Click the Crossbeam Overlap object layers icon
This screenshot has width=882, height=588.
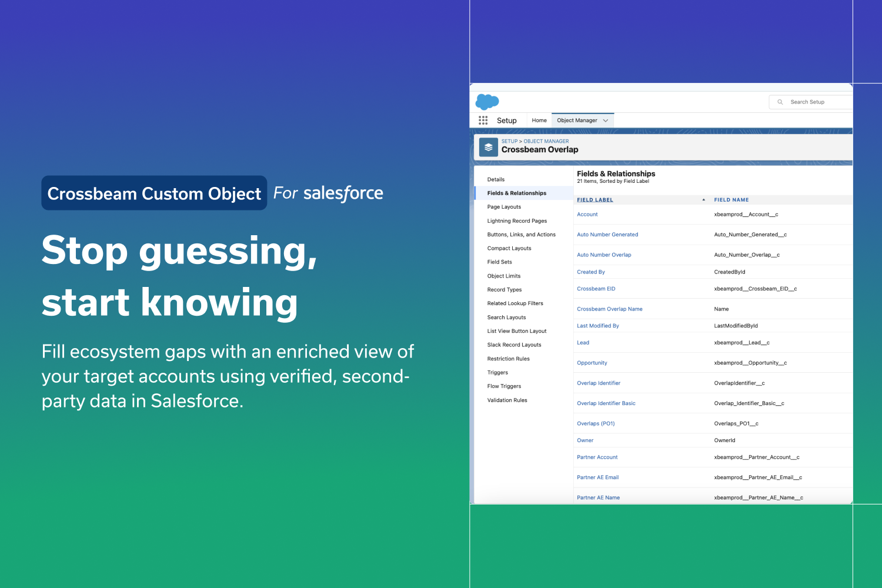point(488,147)
